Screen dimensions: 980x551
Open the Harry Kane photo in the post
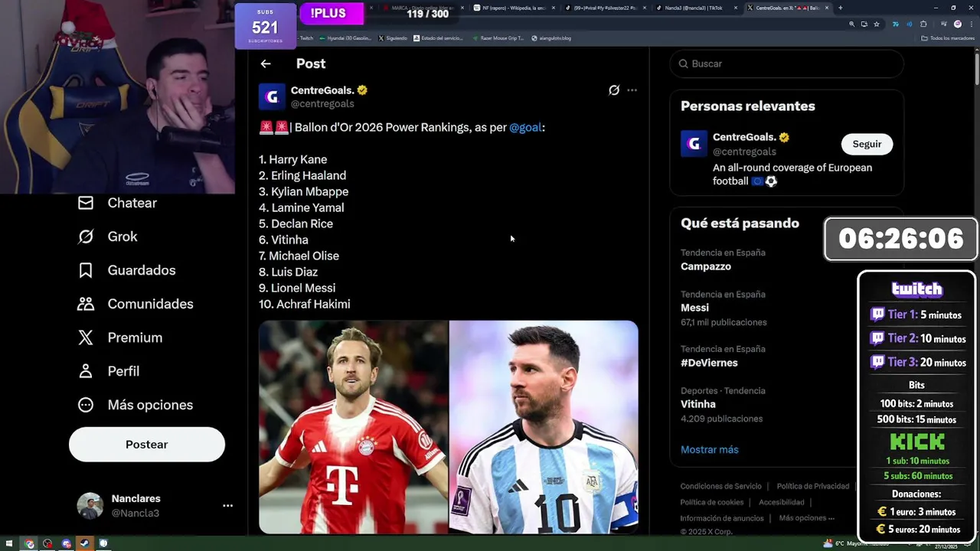pos(353,426)
